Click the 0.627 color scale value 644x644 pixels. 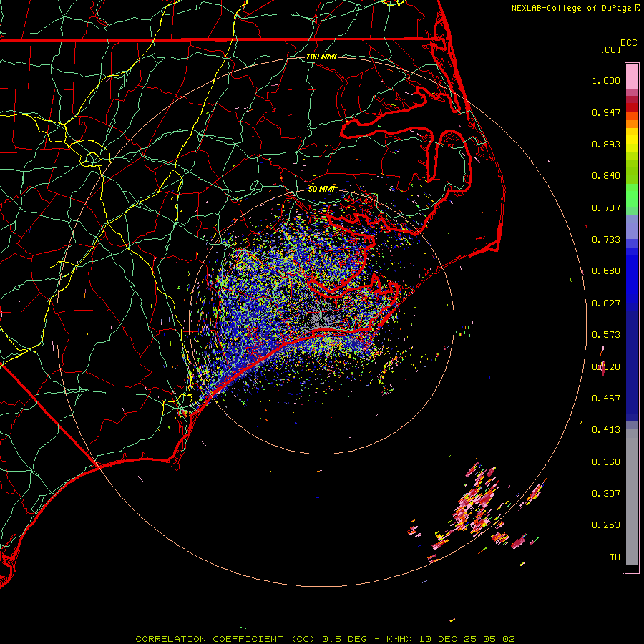point(606,303)
